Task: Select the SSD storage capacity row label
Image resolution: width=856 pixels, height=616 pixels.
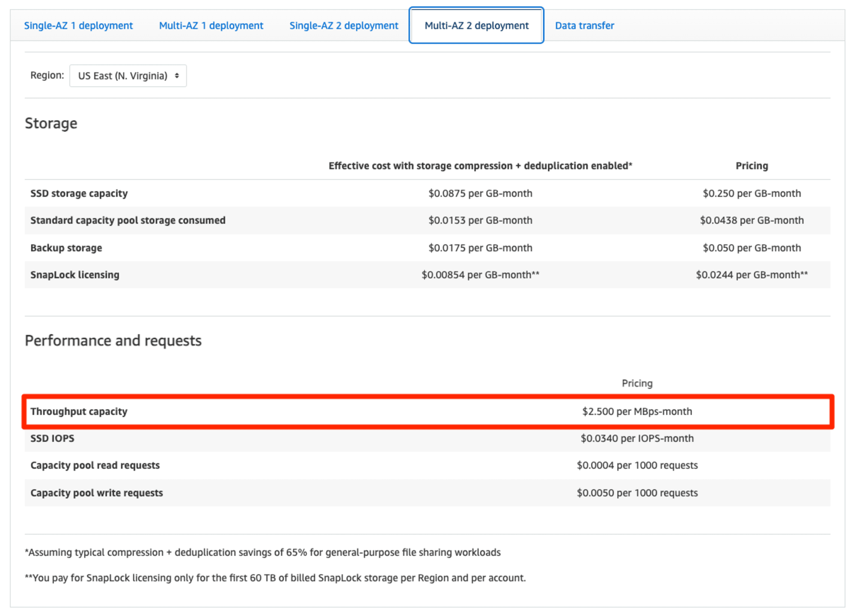Action: point(79,193)
